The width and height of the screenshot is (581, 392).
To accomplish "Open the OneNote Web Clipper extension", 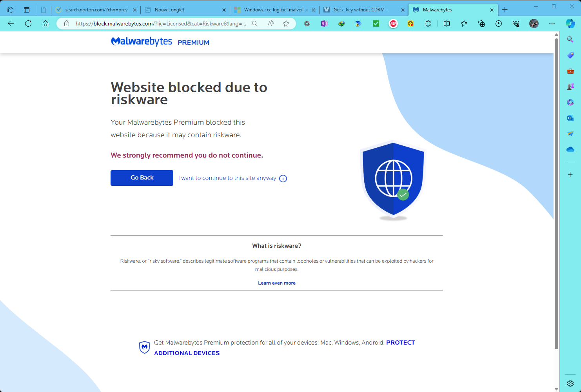I will (x=324, y=24).
